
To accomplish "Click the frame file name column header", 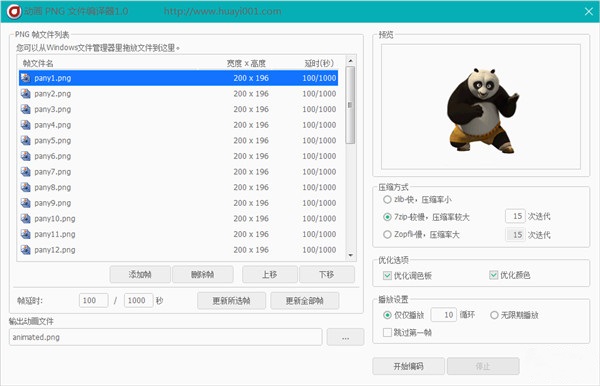I will pos(38,63).
